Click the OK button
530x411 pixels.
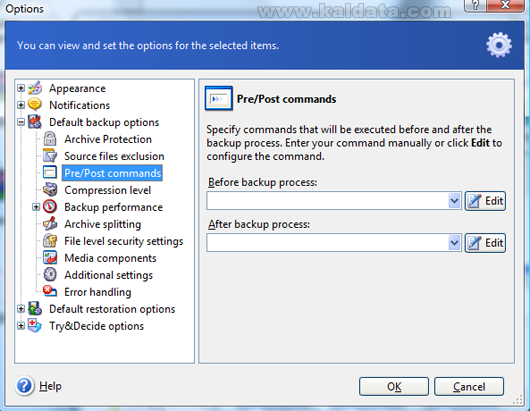(x=394, y=386)
